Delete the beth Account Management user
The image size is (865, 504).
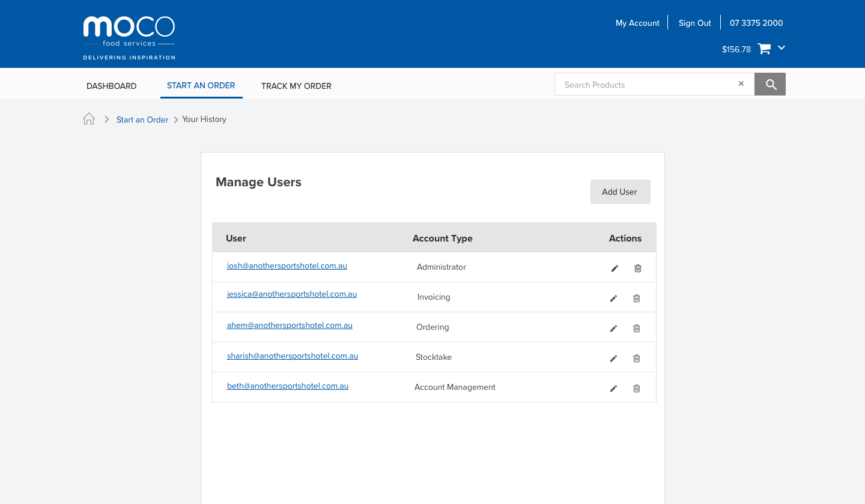(x=637, y=388)
